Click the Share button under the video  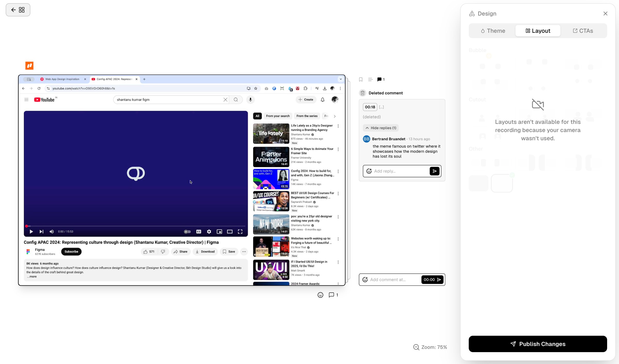pyautogui.click(x=181, y=252)
